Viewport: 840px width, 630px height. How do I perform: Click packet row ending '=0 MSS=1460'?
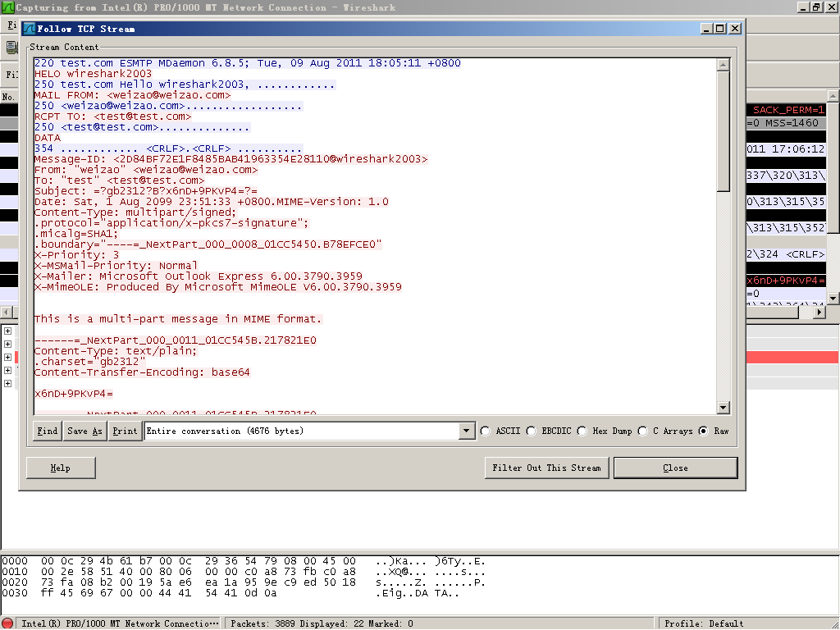785,123
